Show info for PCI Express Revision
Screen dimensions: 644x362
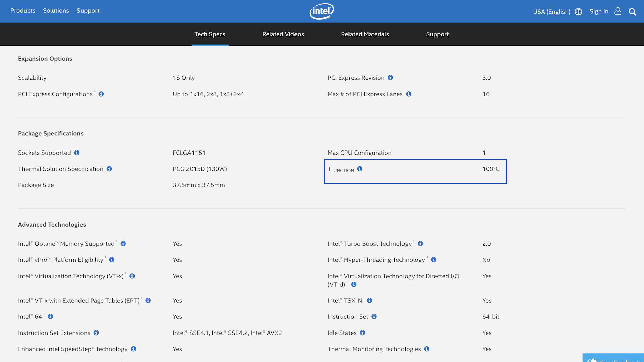pos(390,78)
